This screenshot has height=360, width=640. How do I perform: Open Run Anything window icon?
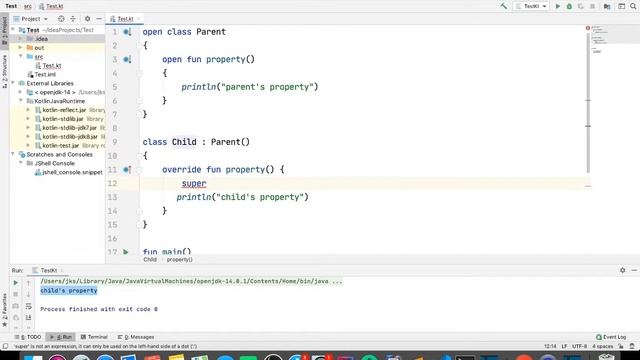click(x=621, y=6)
